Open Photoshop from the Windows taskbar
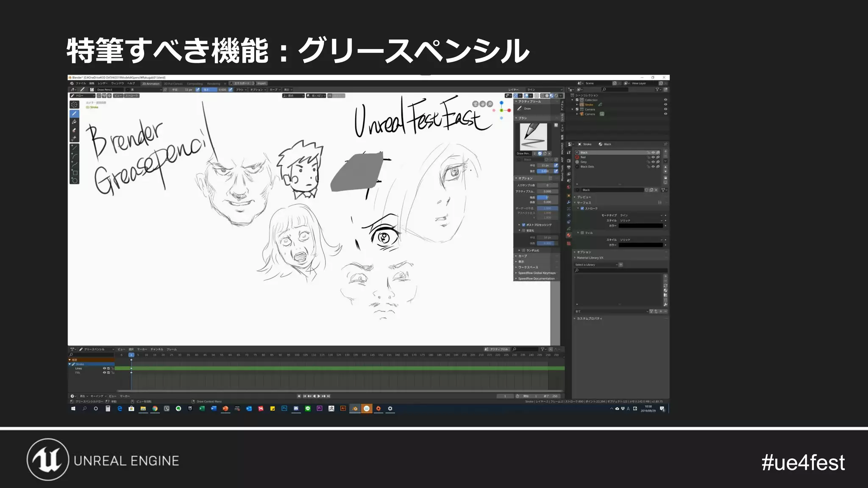 click(x=284, y=409)
